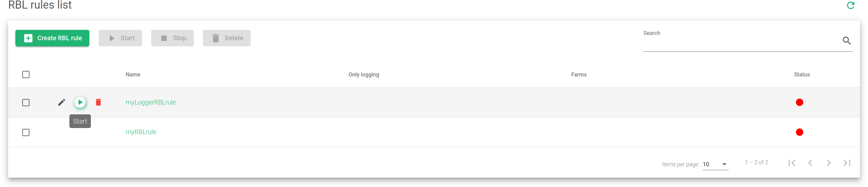Sort the list by Status column

(802, 75)
